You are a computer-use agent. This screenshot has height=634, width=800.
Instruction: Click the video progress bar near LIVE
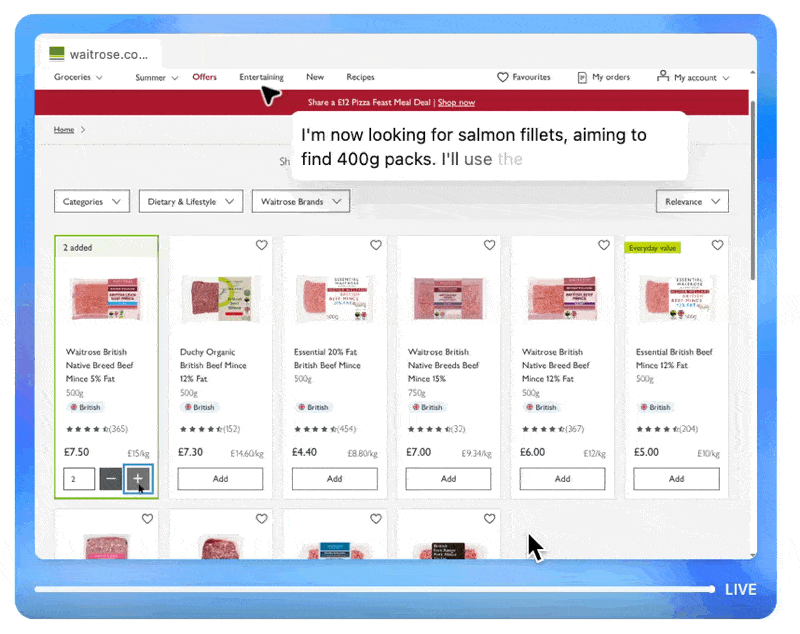coord(374,590)
